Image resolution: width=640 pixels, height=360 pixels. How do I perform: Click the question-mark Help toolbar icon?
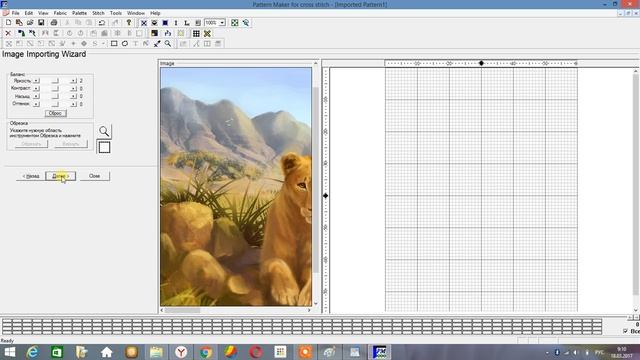pos(129,23)
